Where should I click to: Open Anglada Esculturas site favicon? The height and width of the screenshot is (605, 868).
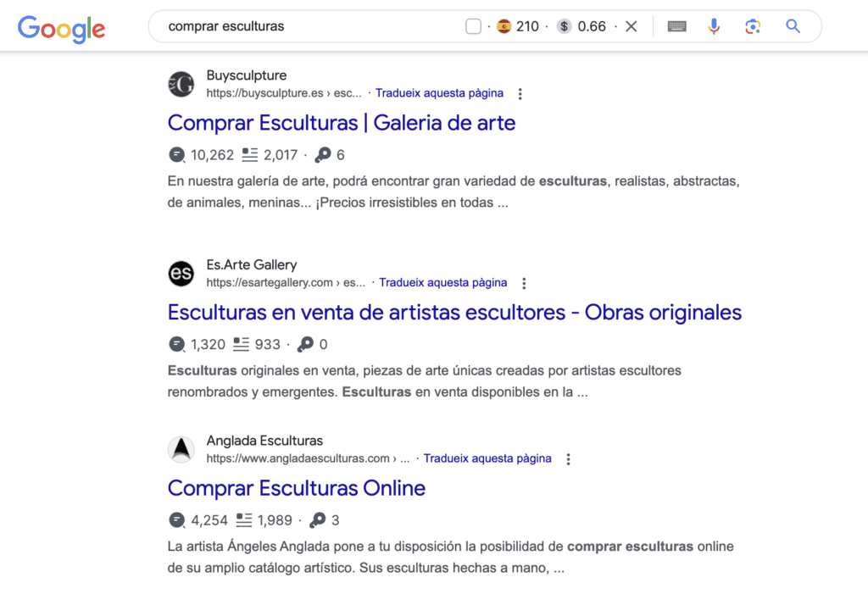[181, 449]
